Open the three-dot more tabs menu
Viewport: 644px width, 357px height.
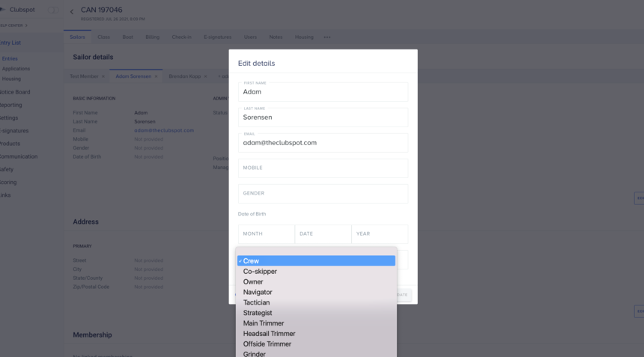pos(327,37)
